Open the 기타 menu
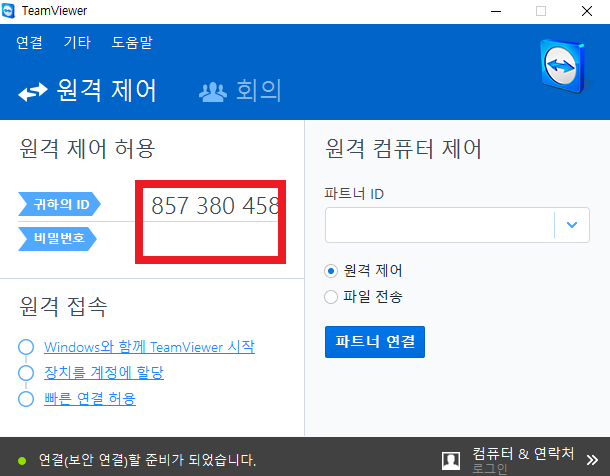This screenshot has height=476, width=610. (77, 42)
